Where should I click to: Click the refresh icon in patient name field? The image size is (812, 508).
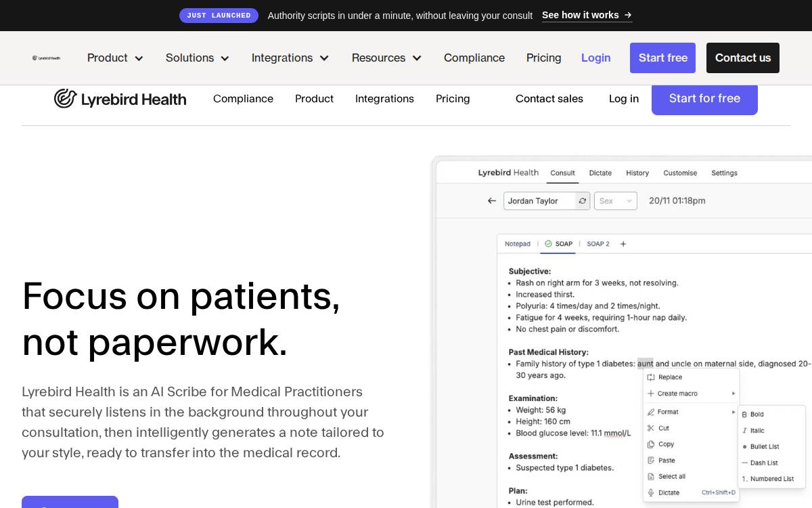[x=582, y=201]
